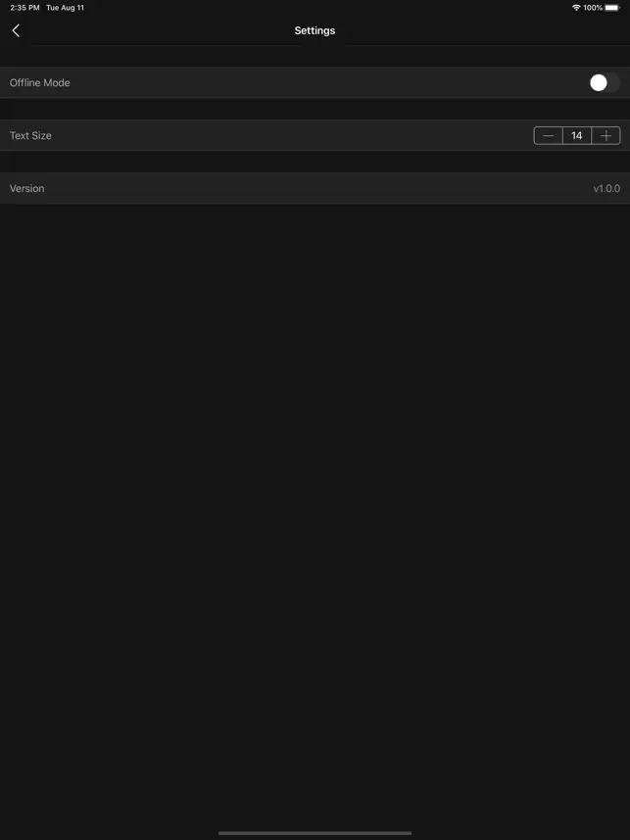Select the 2:35 PM clock
Viewport: 630px width, 840px height.
24,8
